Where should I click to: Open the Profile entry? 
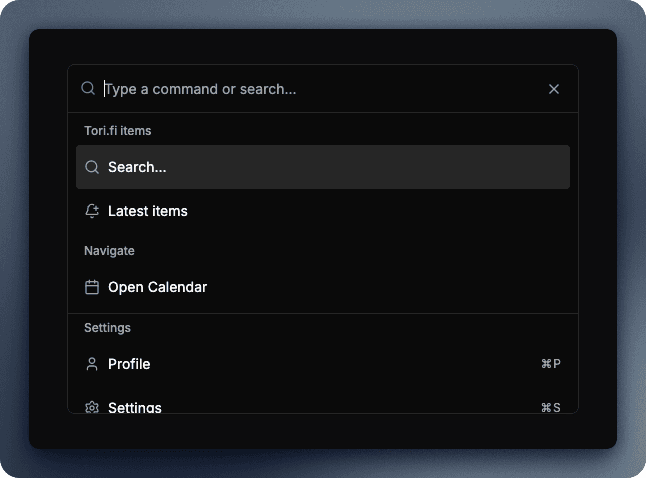[x=129, y=364]
